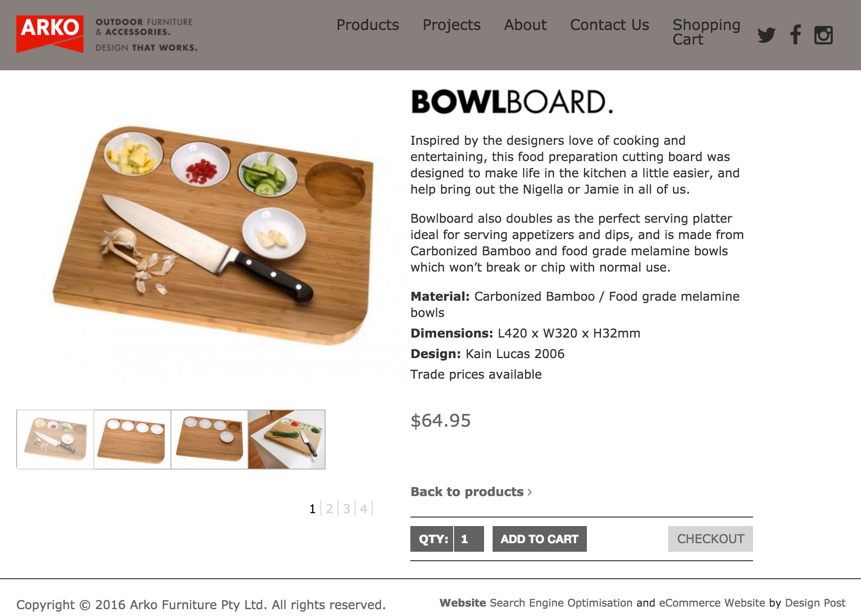Click the quantity input field
This screenshot has width=861, height=616.
pyautogui.click(x=469, y=539)
